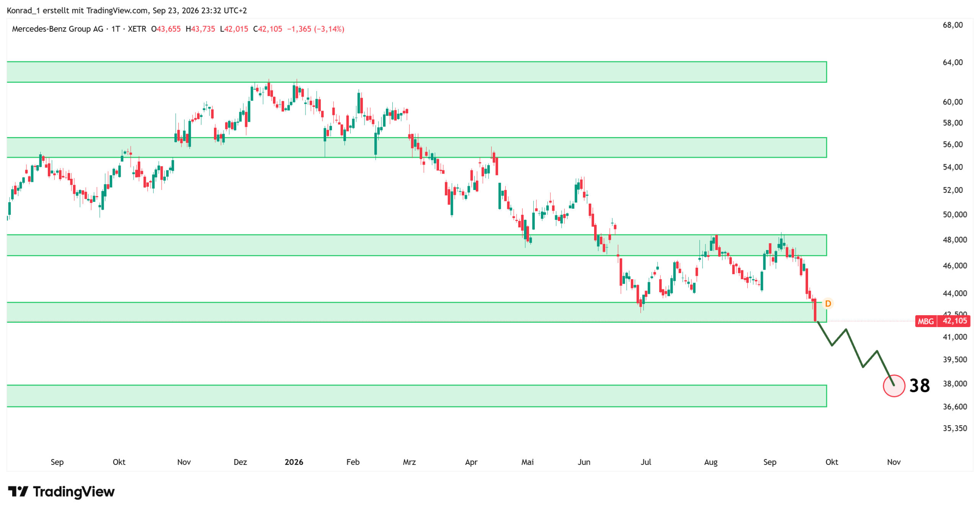Select the green zone near 56
This screenshot has height=512, width=980.
(416, 147)
